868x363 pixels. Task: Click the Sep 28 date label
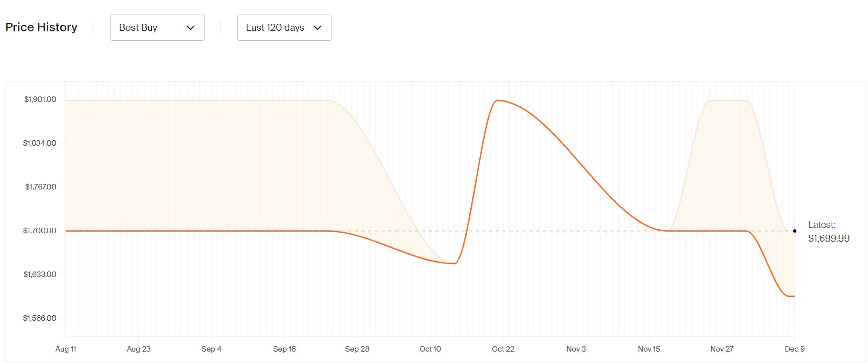point(357,349)
